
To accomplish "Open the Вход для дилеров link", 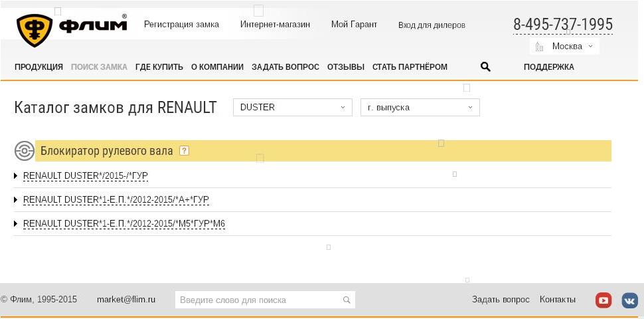I will [432, 25].
